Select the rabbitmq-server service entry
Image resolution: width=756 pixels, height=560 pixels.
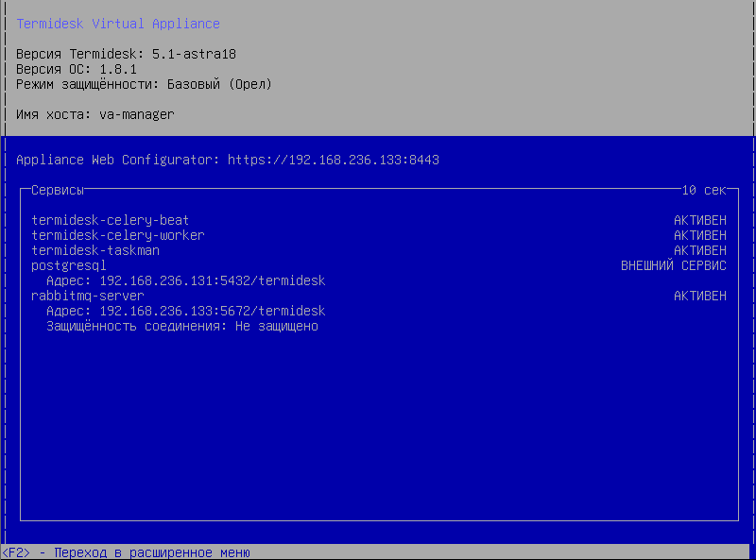point(87,296)
